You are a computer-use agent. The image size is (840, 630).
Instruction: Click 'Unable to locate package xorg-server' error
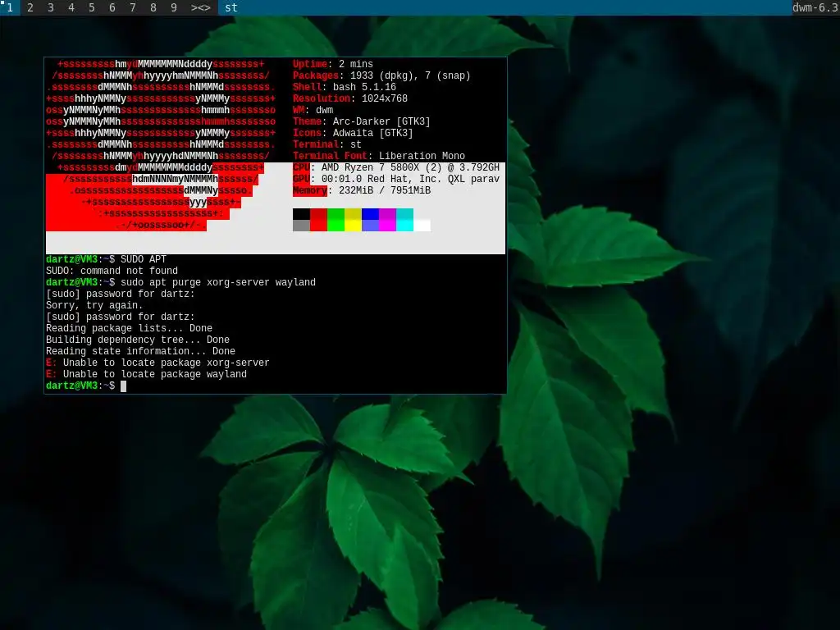click(157, 363)
